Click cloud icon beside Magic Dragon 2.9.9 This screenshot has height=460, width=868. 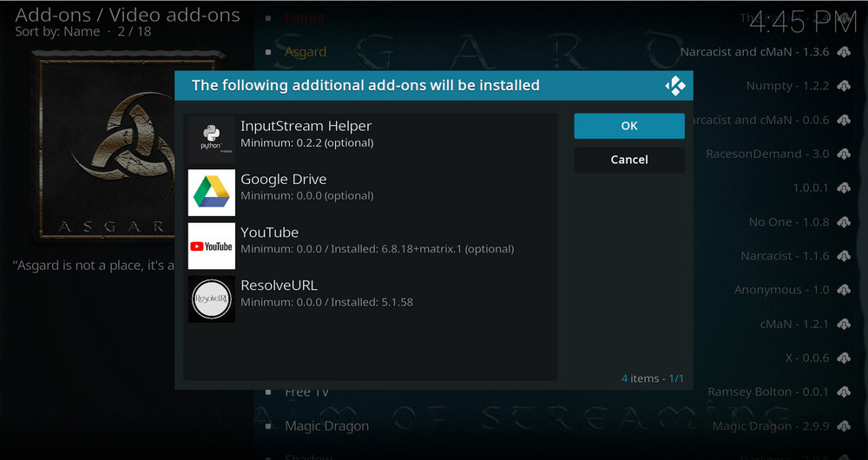pos(843,426)
